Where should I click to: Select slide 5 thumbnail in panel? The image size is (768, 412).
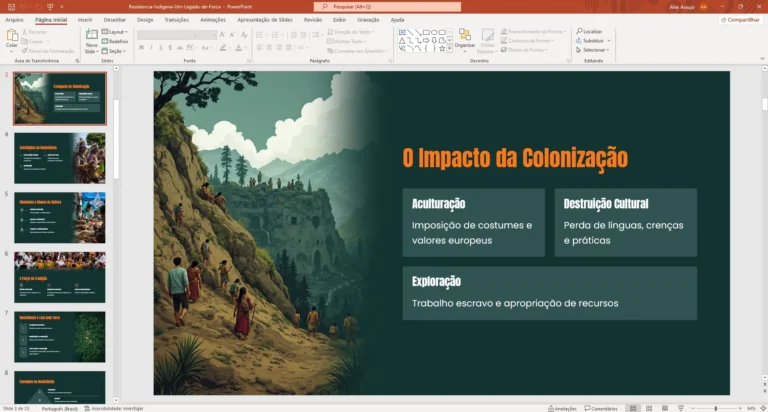tap(60, 218)
